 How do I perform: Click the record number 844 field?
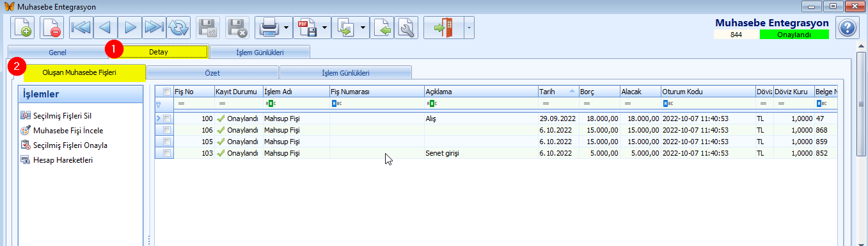tap(736, 35)
